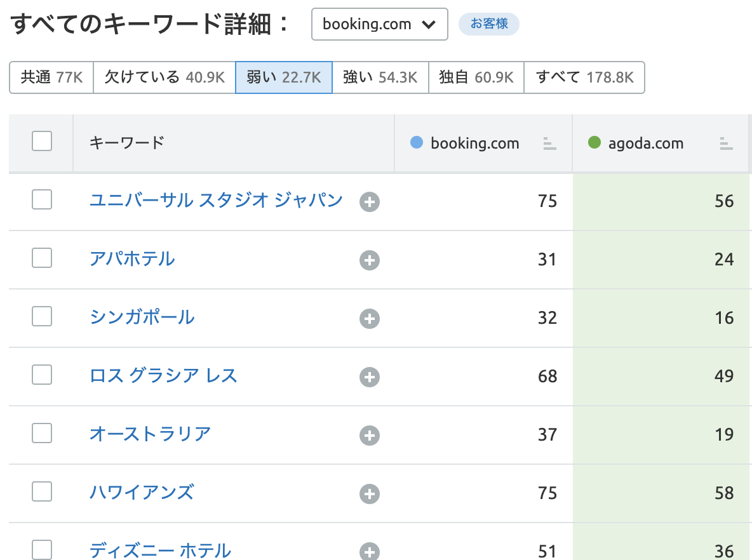The image size is (752, 560).
Task: Add ユニバーサル スタジオ ジャパン keyword via plus icon
Action: (x=369, y=202)
